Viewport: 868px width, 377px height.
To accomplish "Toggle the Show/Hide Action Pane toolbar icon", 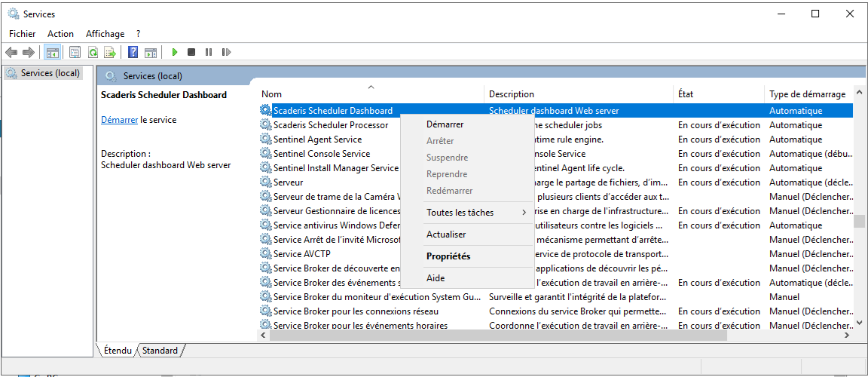I will (x=151, y=52).
